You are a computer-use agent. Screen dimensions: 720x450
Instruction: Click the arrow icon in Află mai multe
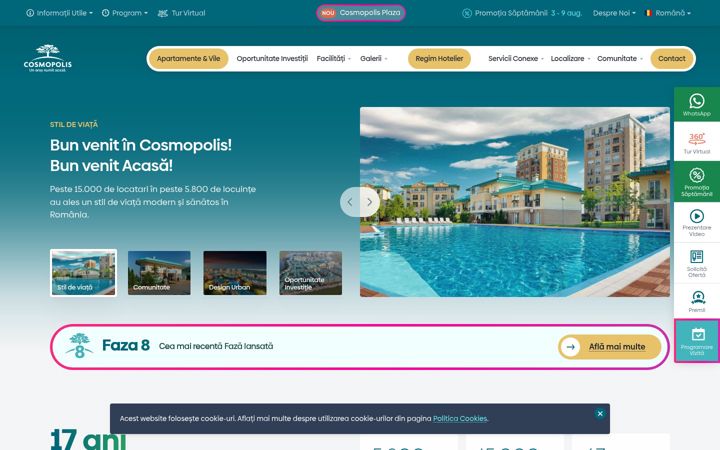pyautogui.click(x=571, y=347)
